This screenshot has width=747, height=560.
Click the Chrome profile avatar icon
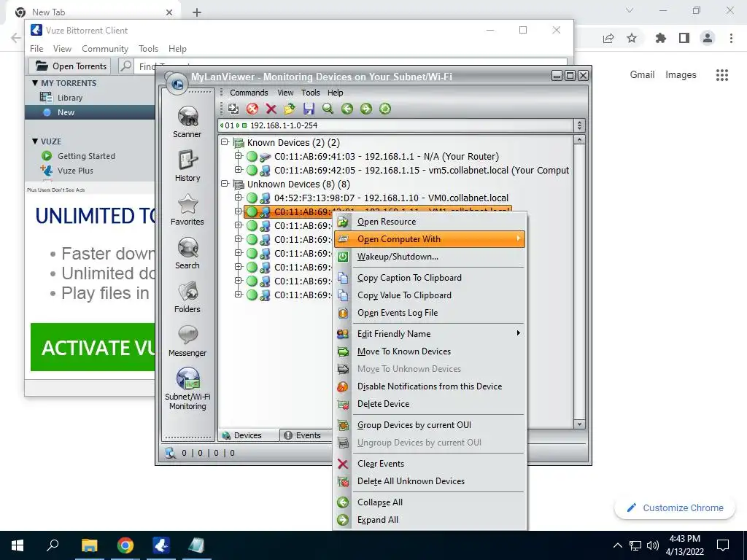point(708,38)
